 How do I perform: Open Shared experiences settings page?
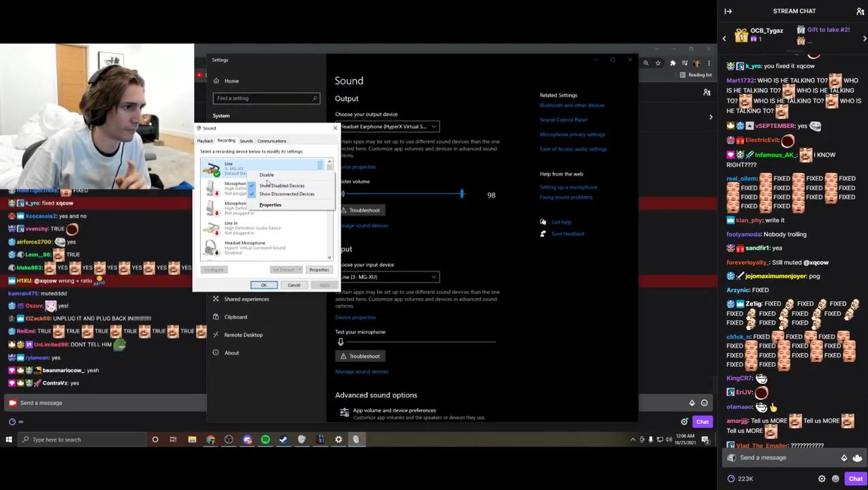point(246,299)
